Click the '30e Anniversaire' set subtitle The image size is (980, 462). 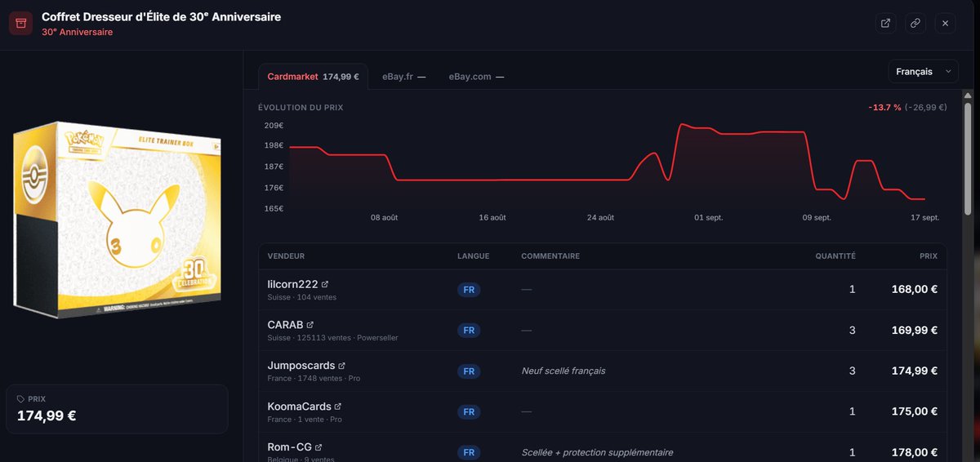77,33
